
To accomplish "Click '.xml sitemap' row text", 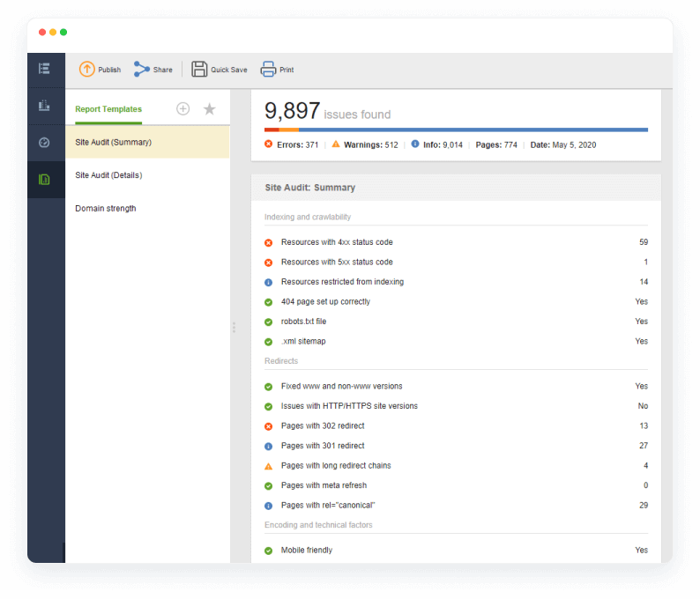I will click(x=303, y=341).
